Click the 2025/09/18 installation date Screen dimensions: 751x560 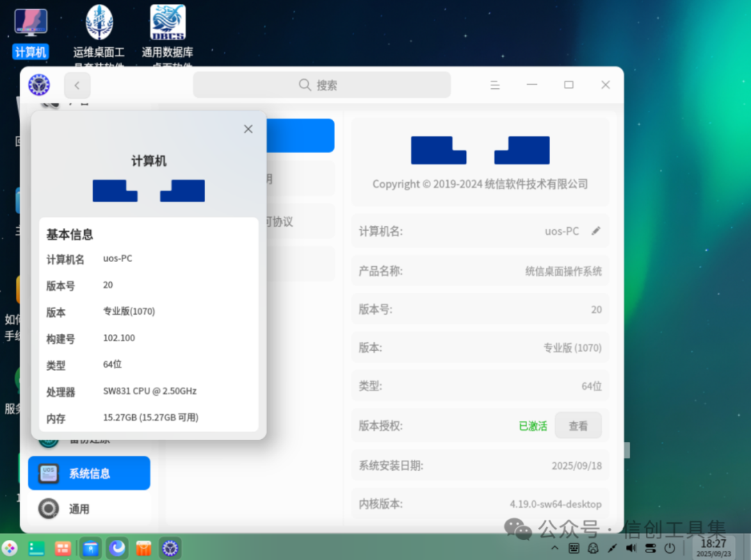[576, 466]
